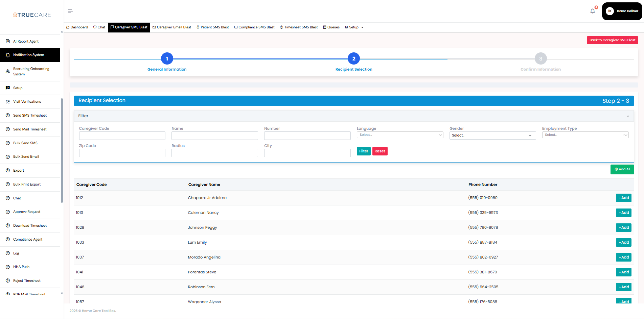Click the Send SMS Timesheet icon
Image resolution: width=644 pixels, height=319 pixels.
tap(8, 115)
